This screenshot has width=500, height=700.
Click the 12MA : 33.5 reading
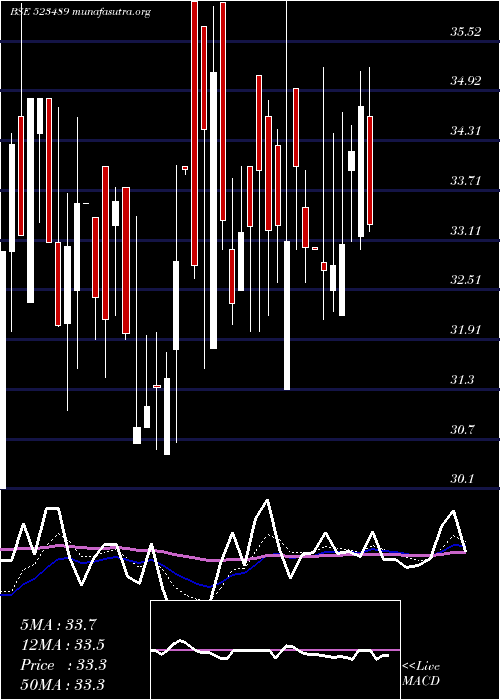point(62,645)
